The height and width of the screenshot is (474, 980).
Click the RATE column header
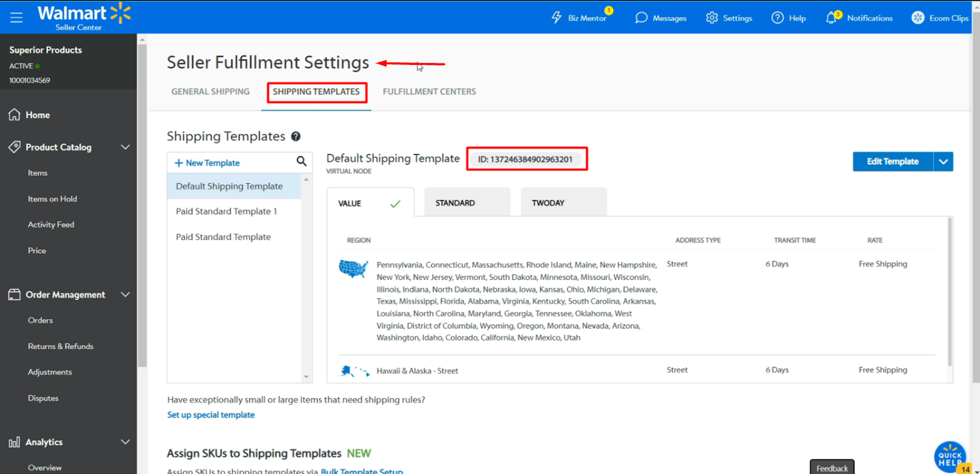875,240
